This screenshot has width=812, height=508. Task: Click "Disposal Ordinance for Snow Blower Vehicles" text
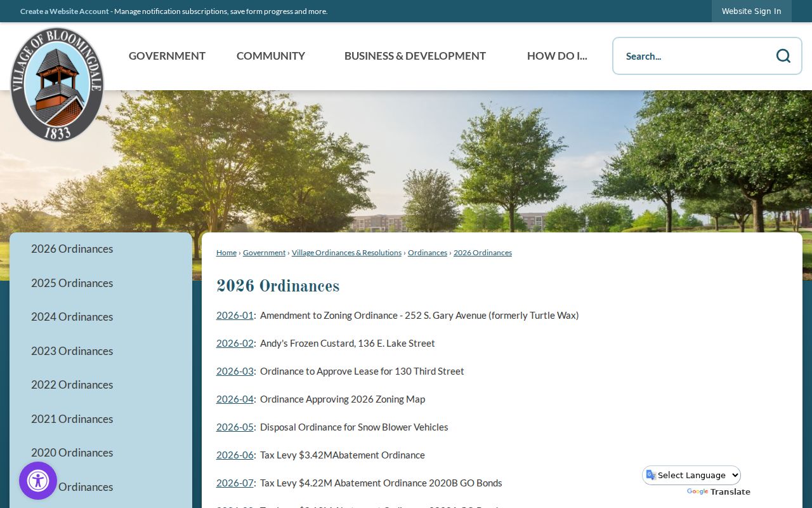pos(354,427)
